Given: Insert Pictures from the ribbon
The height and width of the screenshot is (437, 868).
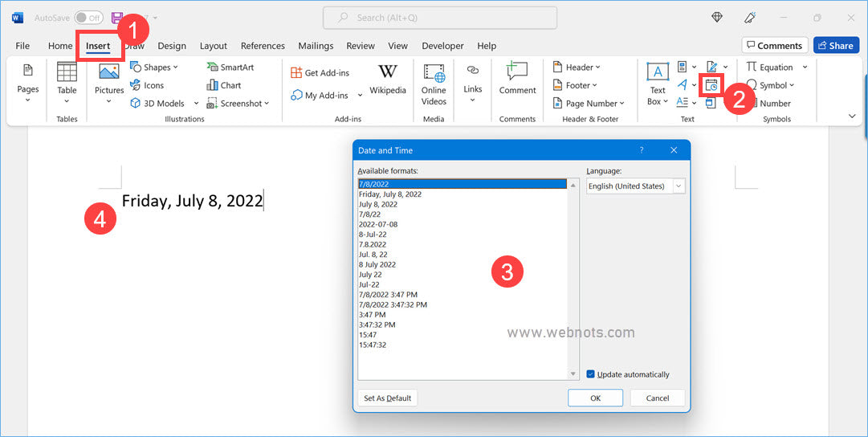Looking at the screenshot, I should pos(109,84).
